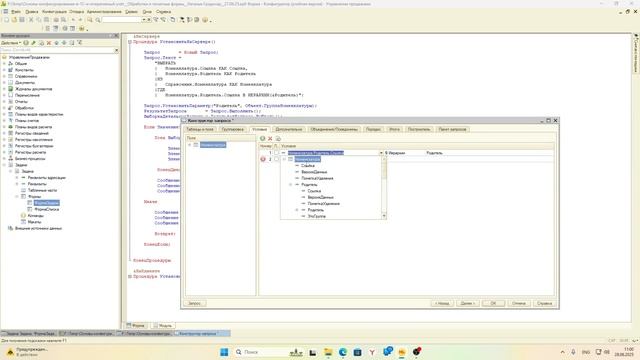Viewport: 640px width, 360px height.
Task: Collapse Формы node under Задача
Action: 17,196
